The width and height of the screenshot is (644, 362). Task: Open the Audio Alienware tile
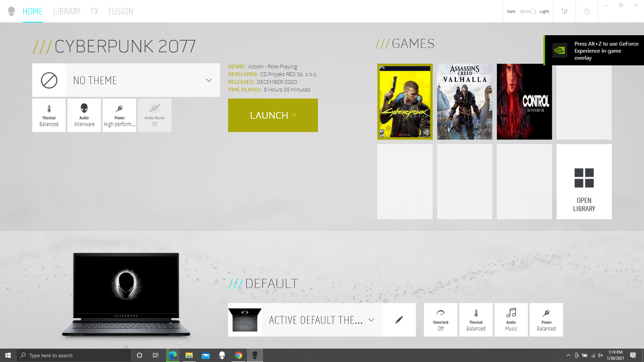click(x=84, y=115)
